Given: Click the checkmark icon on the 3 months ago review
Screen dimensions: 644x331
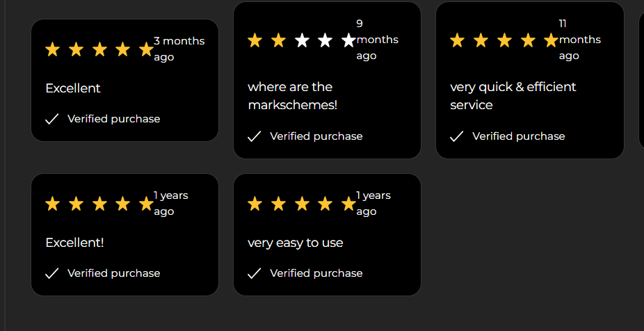Looking at the screenshot, I should click(x=51, y=119).
